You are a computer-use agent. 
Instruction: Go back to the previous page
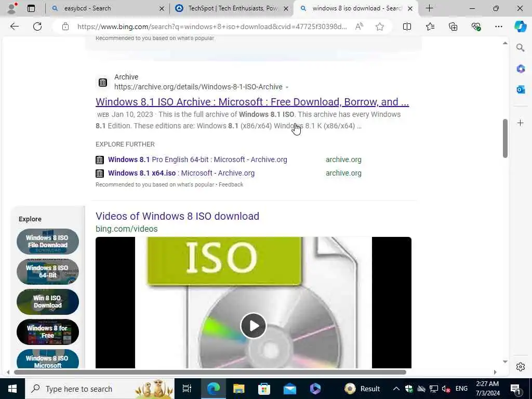pos(14,26)
